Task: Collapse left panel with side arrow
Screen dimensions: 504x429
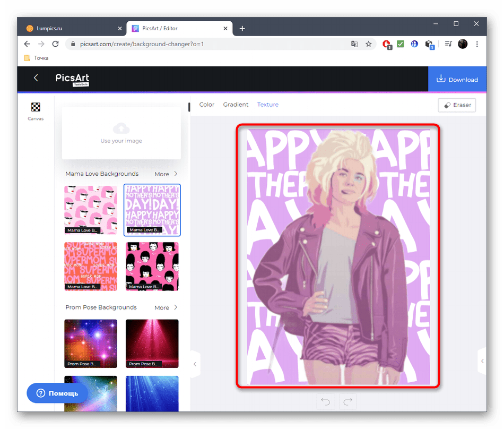Action: [x=195, y=364]
